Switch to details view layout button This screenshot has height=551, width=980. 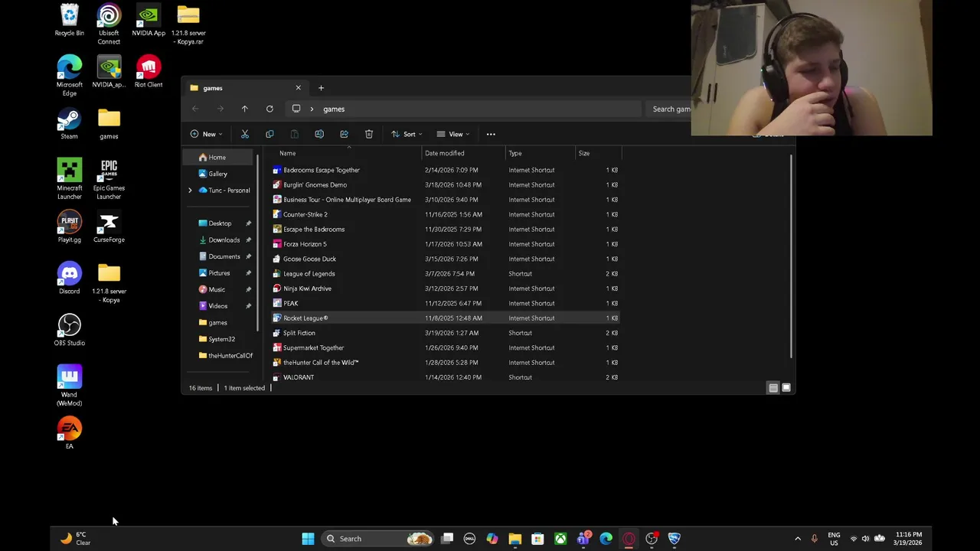[773, 388]
